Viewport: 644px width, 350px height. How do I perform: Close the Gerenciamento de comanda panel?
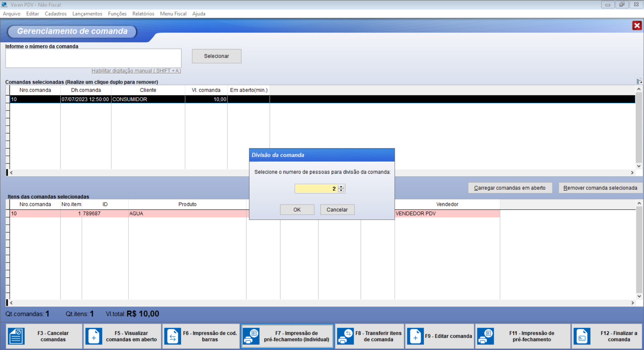pos(637,26)
